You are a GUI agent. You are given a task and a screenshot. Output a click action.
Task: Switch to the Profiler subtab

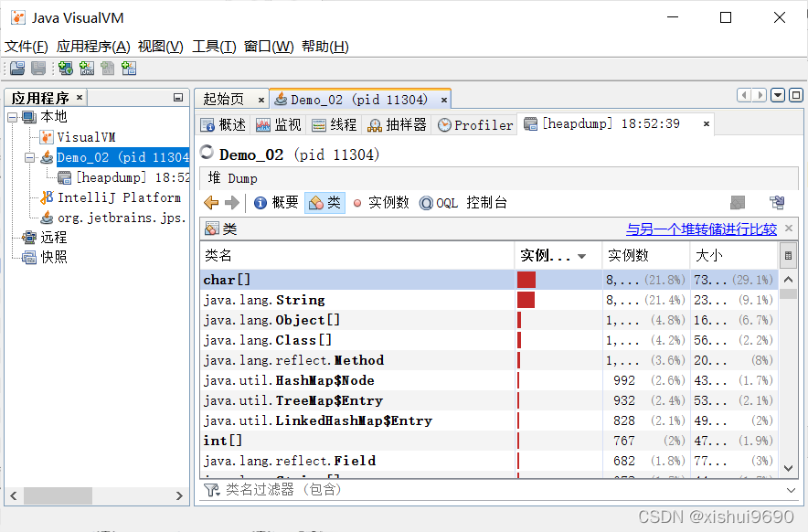(x=475, y=124)
